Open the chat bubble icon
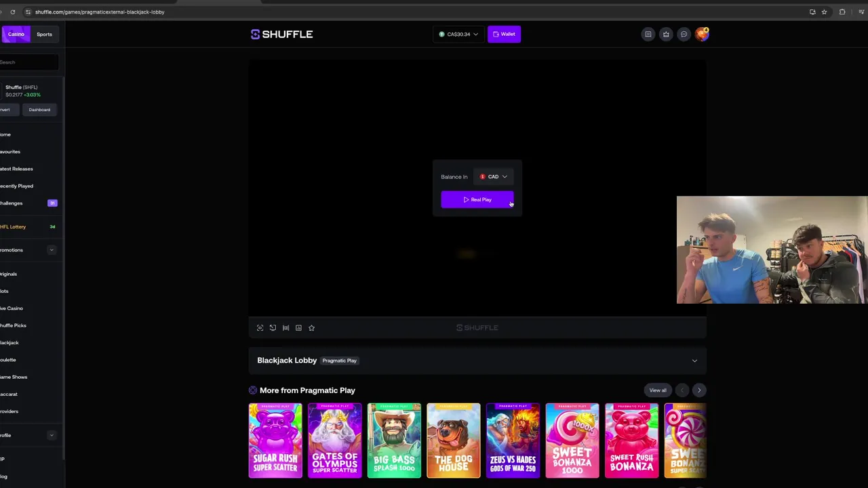 coord(684,34)
